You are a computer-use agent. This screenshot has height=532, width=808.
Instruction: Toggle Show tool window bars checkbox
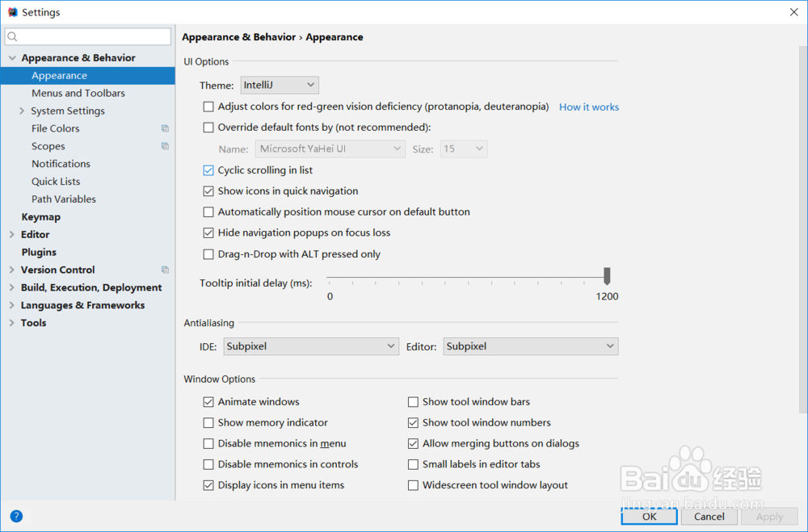click(414, 402)
